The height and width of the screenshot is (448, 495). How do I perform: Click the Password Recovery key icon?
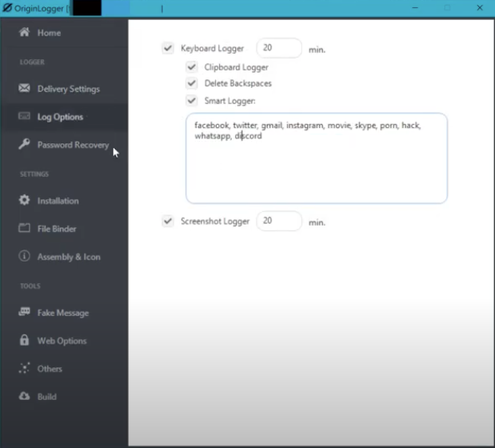point(24,144)
